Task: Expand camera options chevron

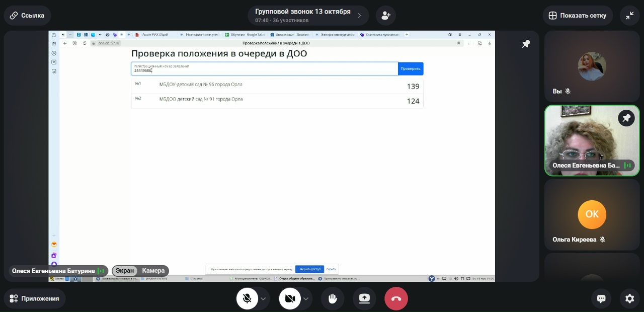Action: click(306, 298)
